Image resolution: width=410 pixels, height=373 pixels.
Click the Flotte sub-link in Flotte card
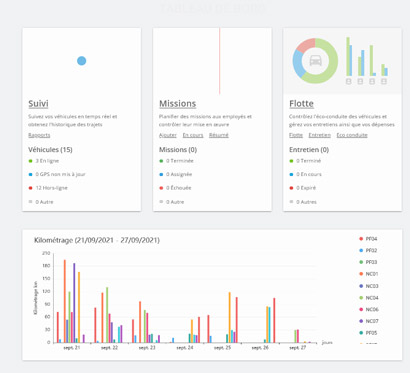296,135
